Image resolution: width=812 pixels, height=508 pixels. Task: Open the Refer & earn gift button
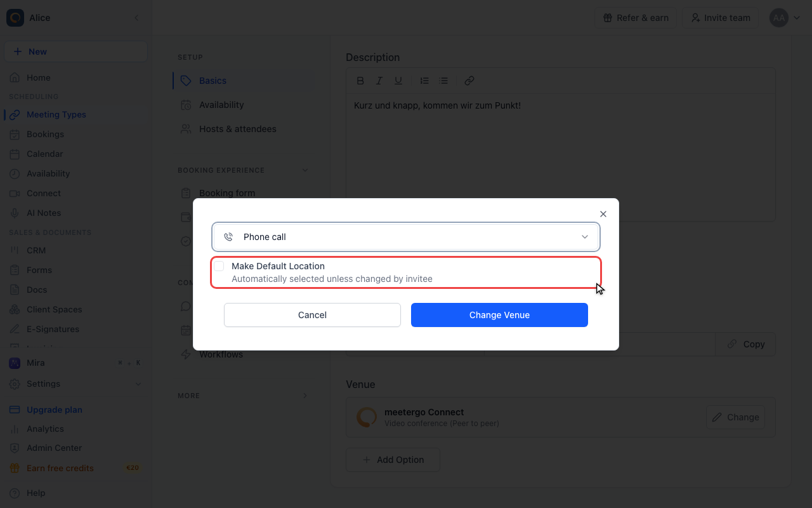(x=636, y=18)
